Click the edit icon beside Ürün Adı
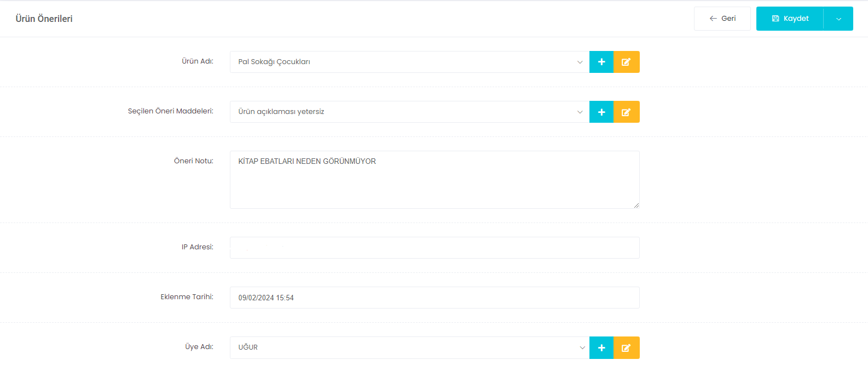 [627, 62]
